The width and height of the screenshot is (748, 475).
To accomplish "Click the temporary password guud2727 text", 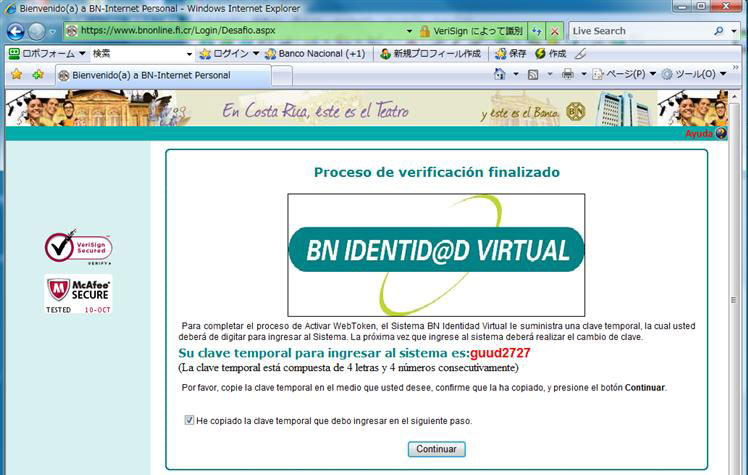I will tap(500, 353).
